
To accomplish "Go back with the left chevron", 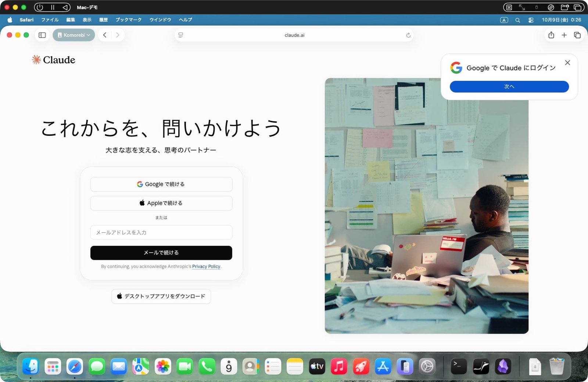I will [105, 35].
